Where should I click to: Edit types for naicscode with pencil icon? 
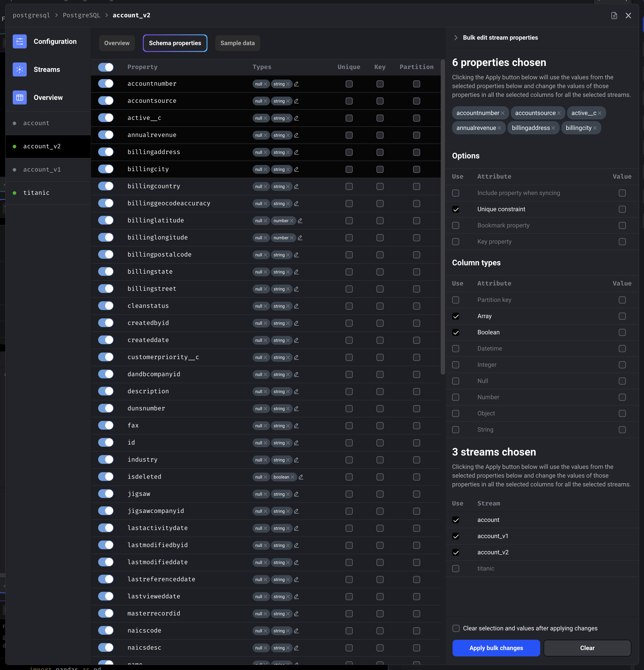(x=296, y=631)
